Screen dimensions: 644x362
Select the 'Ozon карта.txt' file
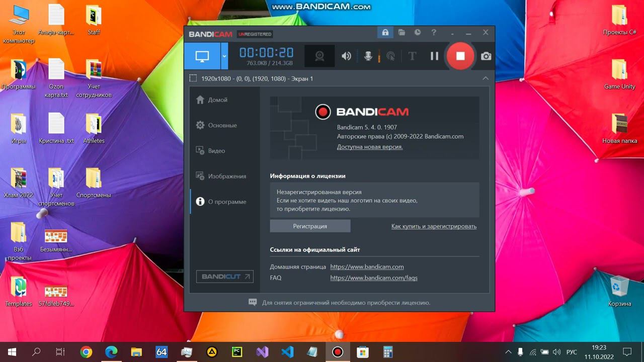click(56, 78)
